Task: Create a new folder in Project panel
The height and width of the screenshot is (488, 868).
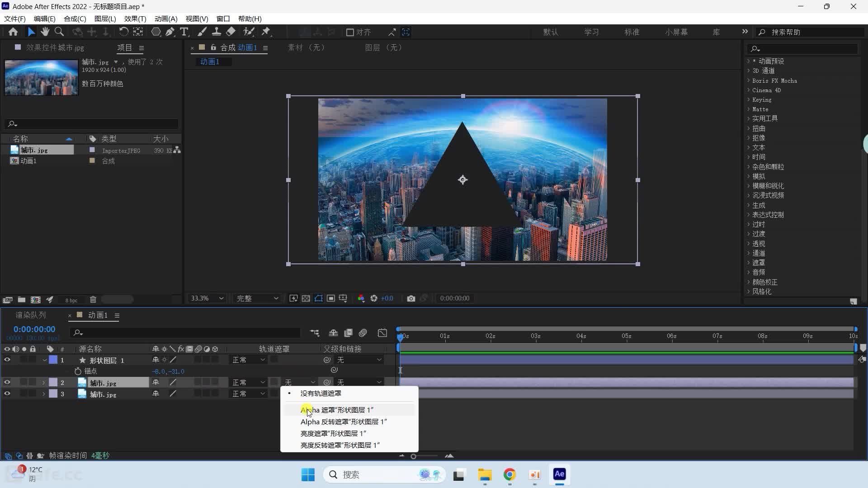Action: pyautogui.click(x=21, y=300)
